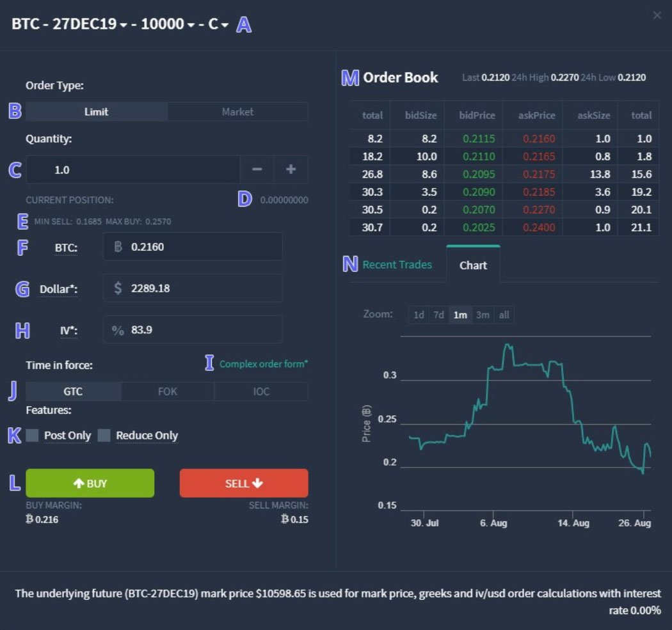Viewport: 672px width, 630px height.
Task: Click ask price 0.2185 in order book
Action: tap(539, 193)
